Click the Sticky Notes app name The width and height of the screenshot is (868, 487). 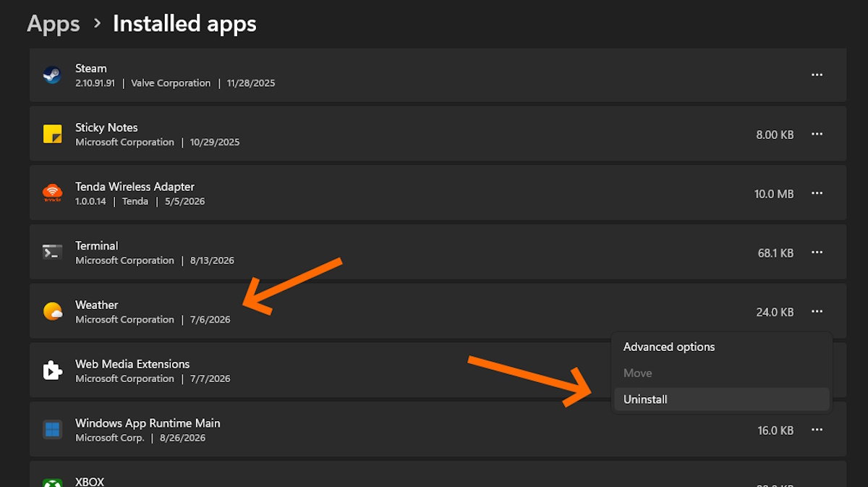pyautogui.click(x=106, y=127)
